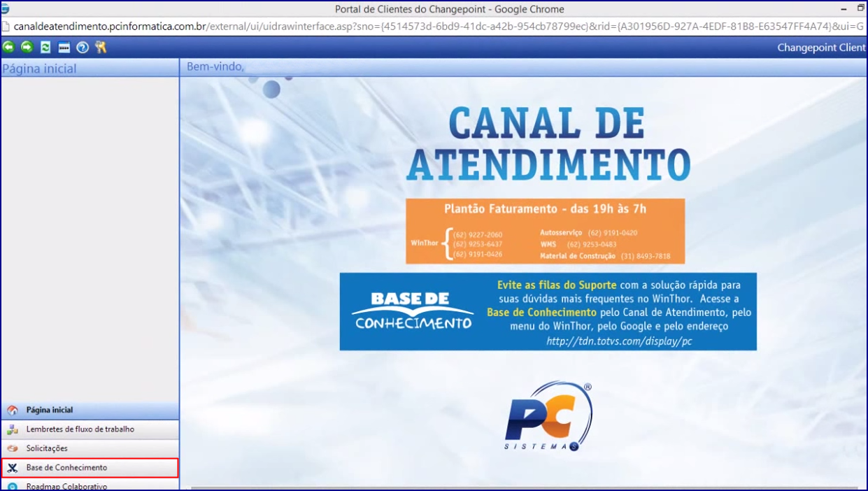Click the Canal de Atendimento heading
The image size is (868, 491).
(x=548, y=144)
